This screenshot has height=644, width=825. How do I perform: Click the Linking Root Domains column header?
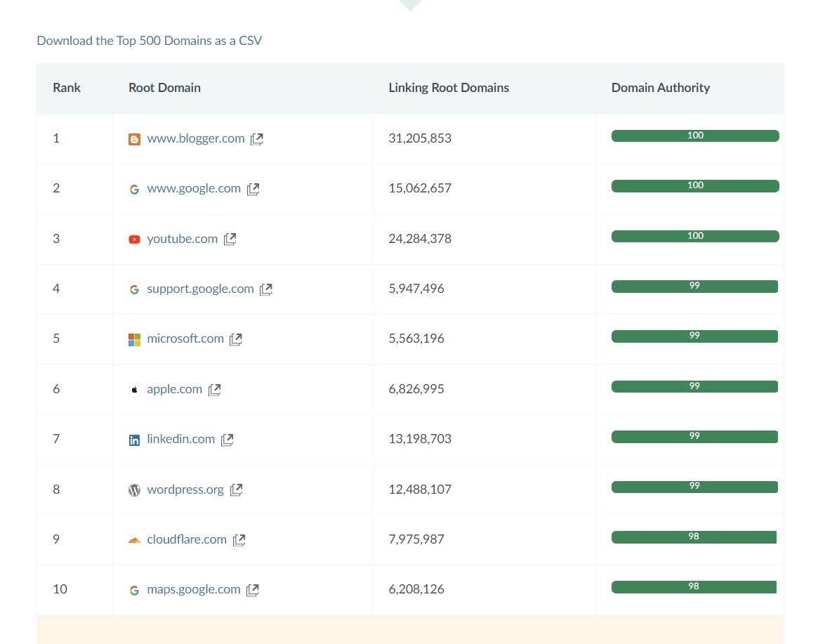point(448,87)
